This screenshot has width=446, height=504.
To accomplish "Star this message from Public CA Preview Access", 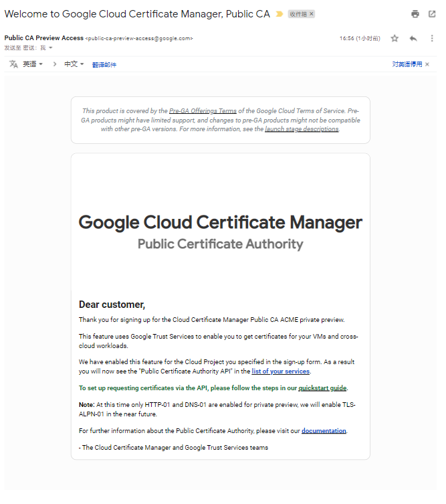I will pos(395,39).
